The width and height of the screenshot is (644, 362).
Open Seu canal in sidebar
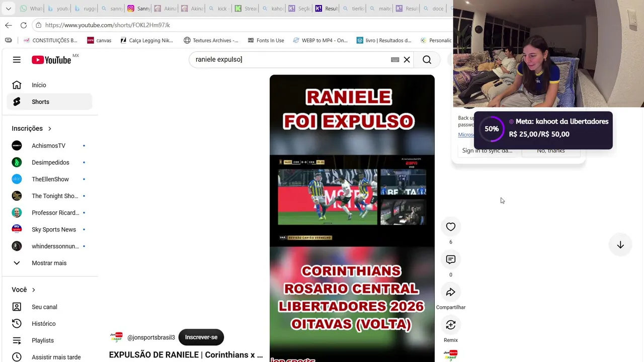(x=49, y=307)
